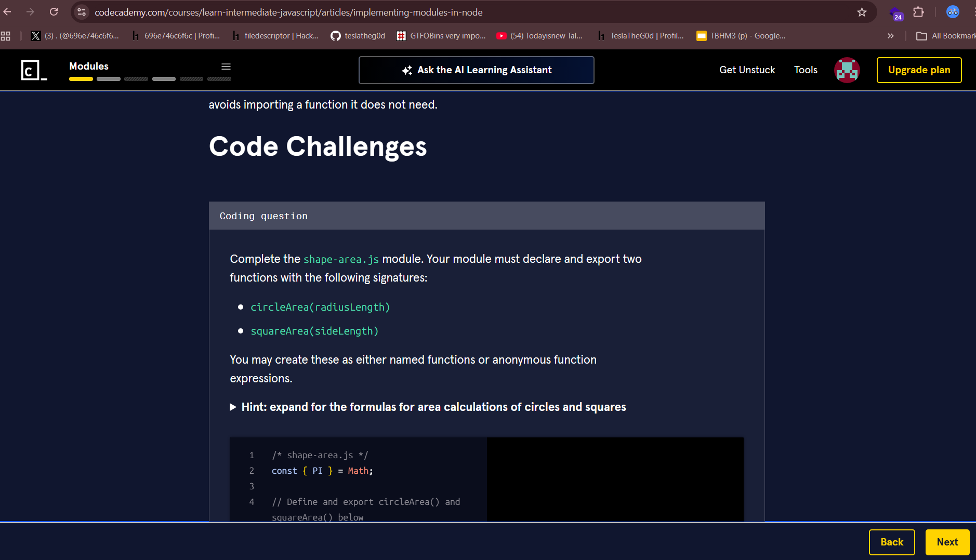Reload the page
Viewport: 976px width, 560px height.
[54, 12]
